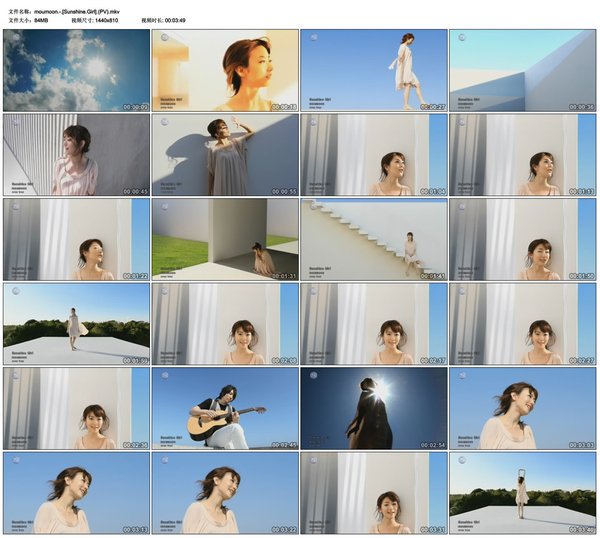Open the thumbnail stamped 00:01:22
Image resolution: width=600 pixels, height=538 pixels.
(77, 240)
